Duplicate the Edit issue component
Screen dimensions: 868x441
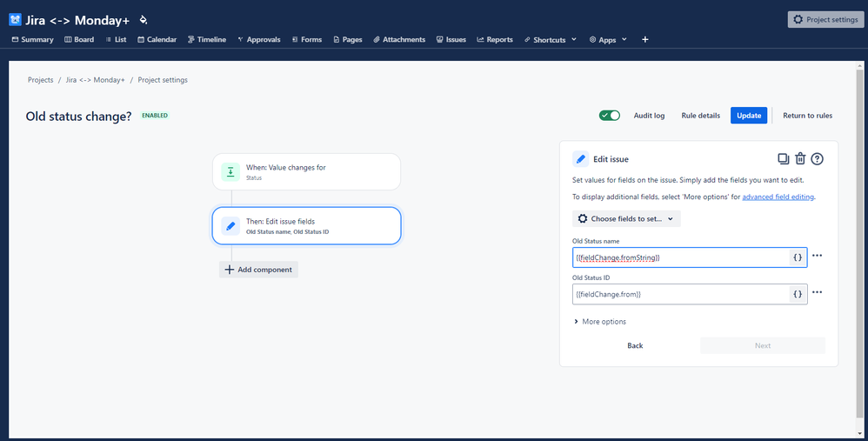tap(783, 159)
